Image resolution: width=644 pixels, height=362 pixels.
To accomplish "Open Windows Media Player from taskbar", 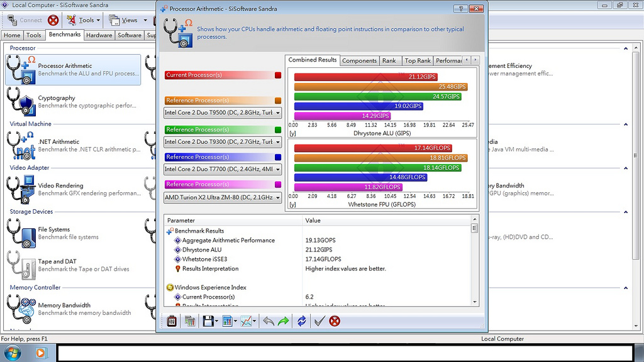I will [41, 353].
